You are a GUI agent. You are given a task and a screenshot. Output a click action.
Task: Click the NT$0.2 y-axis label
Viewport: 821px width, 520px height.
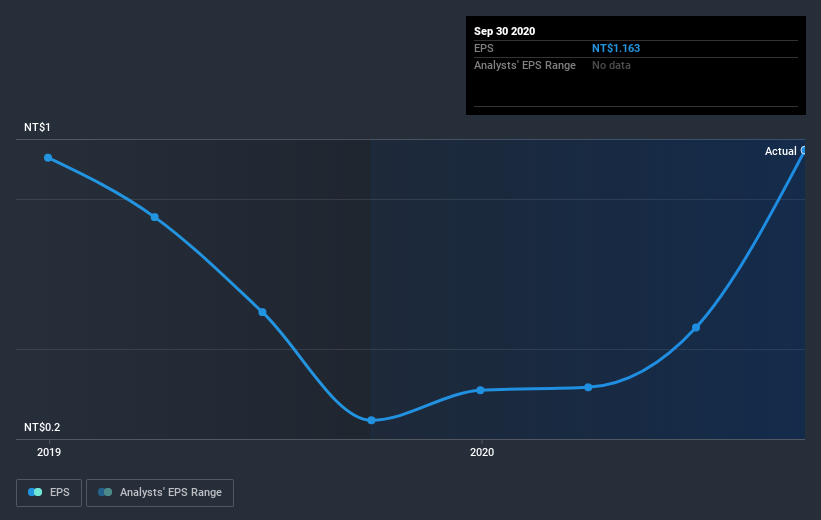tap(42, 427)
